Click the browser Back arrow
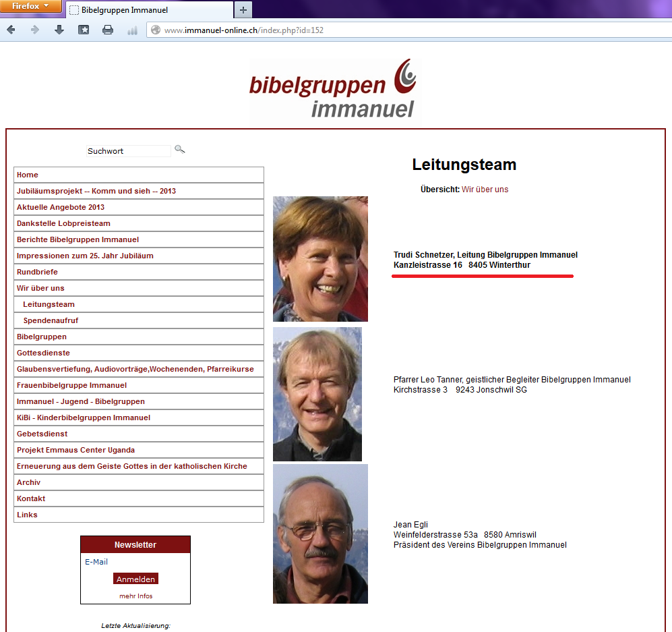The image size is (672, 632). (x=11, y=30)
